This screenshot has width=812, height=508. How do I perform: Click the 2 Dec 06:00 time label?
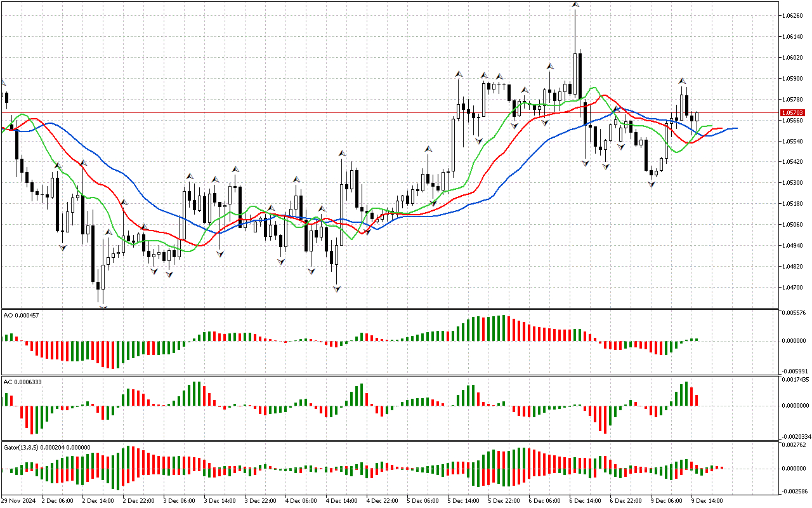[58, 501]
